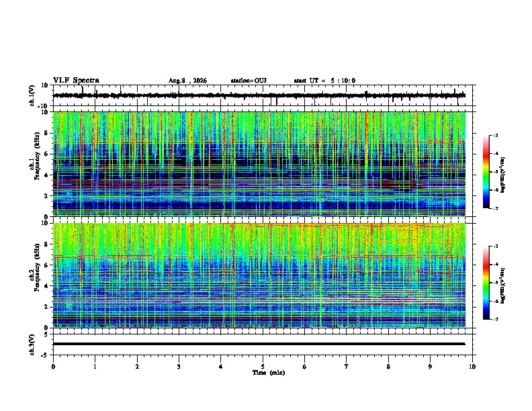Click the "Time (min)" axis title
This screenshot has width=532, height=411.
tap(269, 373)
